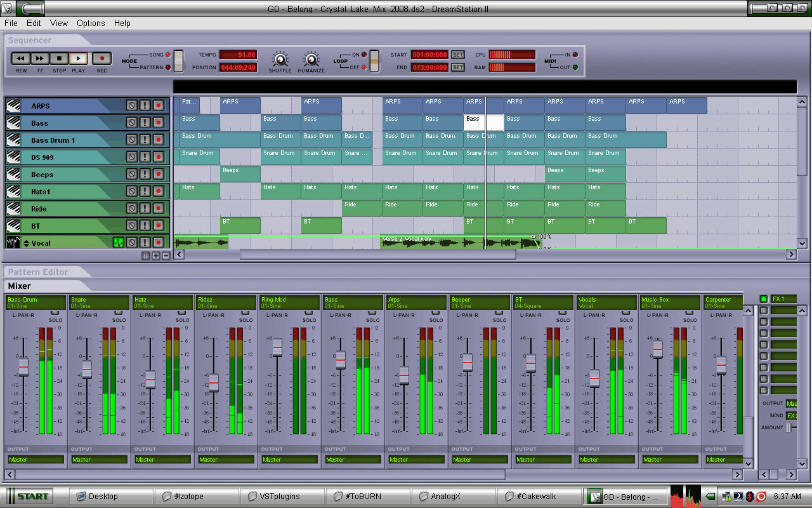Flip the Song/Pattern mode switch
This screenshot has width=812, height=508.
tap(178, 60)
